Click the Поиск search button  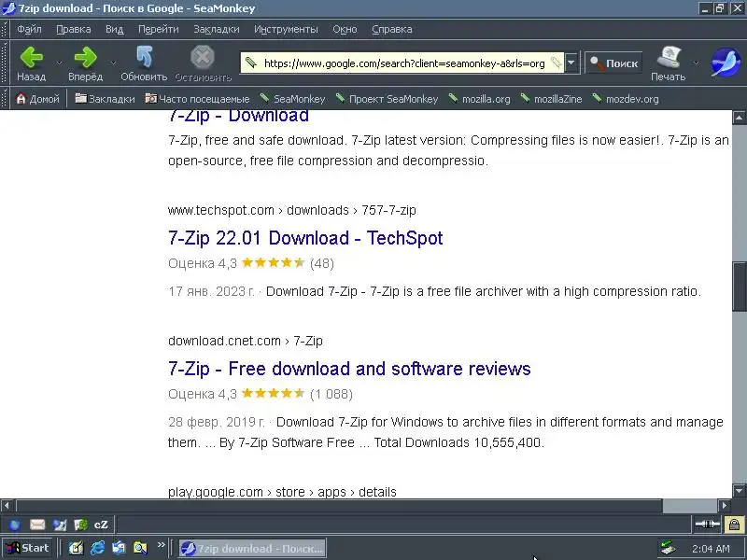click(613, 63)
